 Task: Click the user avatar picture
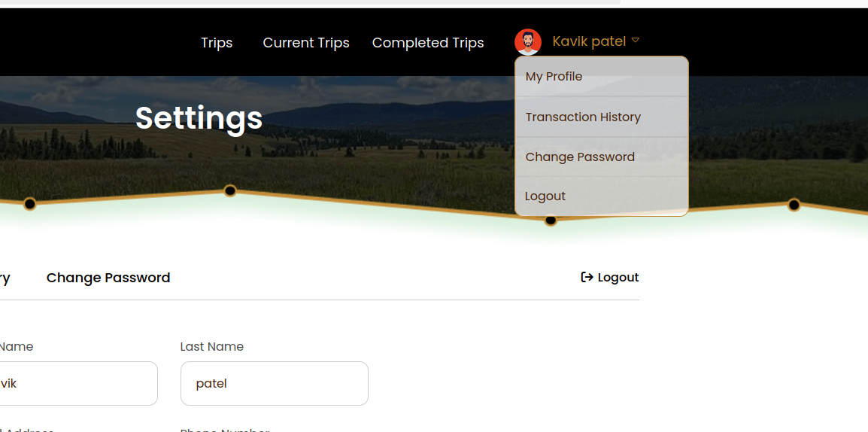[x=528, y=42]
